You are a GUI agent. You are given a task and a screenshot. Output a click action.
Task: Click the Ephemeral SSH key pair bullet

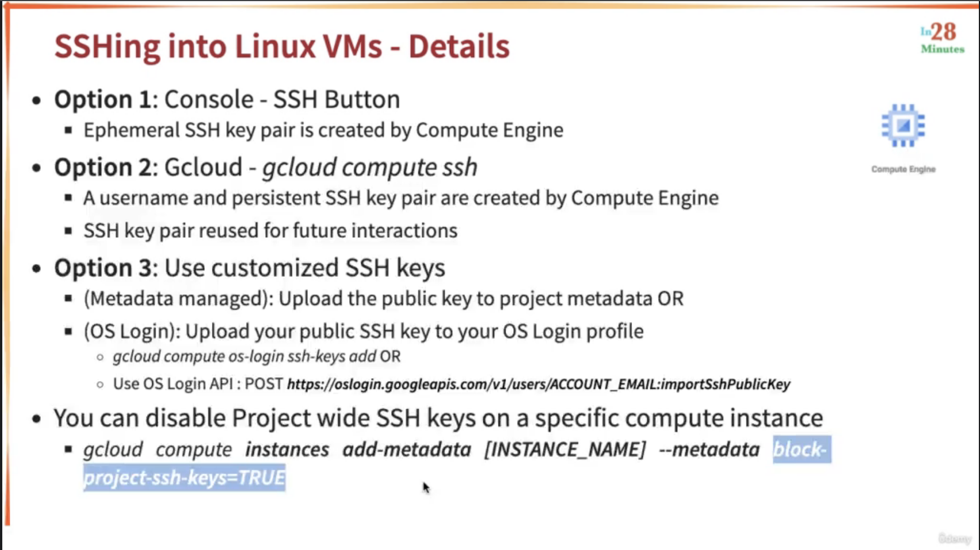pyautogui.click(x=323, y=130)
